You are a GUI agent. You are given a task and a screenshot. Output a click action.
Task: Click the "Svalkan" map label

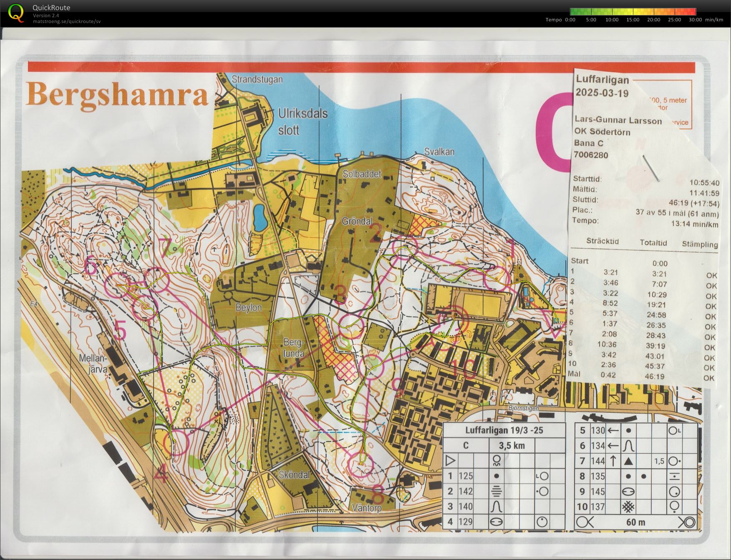point(439,152)
